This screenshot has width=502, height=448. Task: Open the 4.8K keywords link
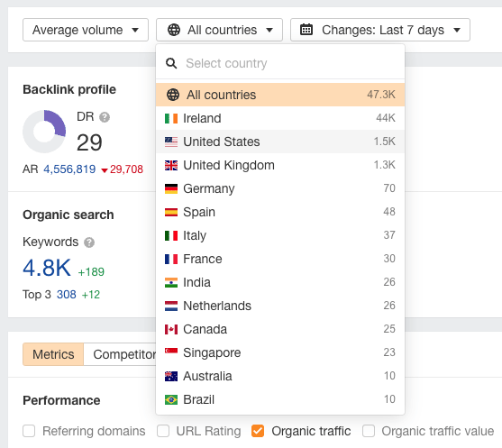(x=47, y=268)
